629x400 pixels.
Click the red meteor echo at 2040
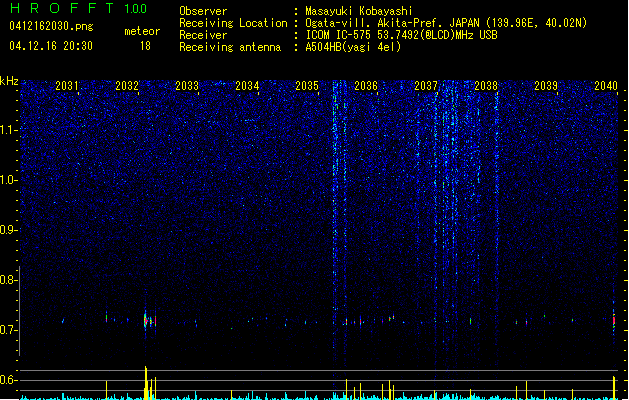pyautogui.click(x=614, y=321)
